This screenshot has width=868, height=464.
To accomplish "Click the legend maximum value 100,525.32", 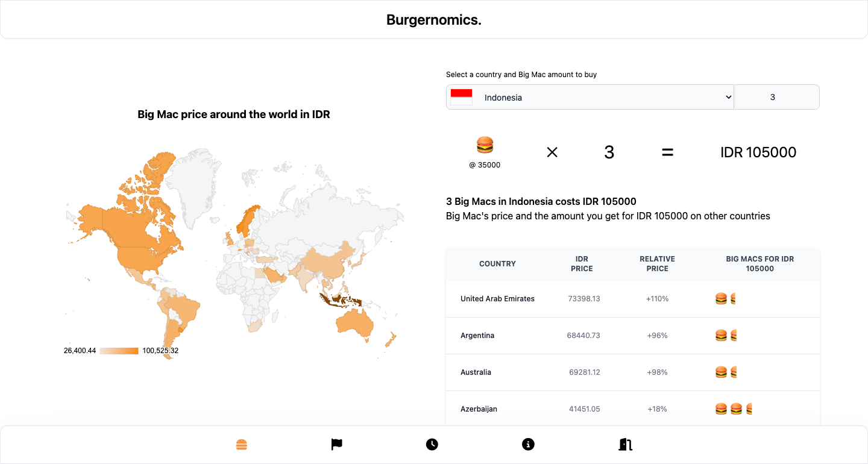I will click(160, 351).
